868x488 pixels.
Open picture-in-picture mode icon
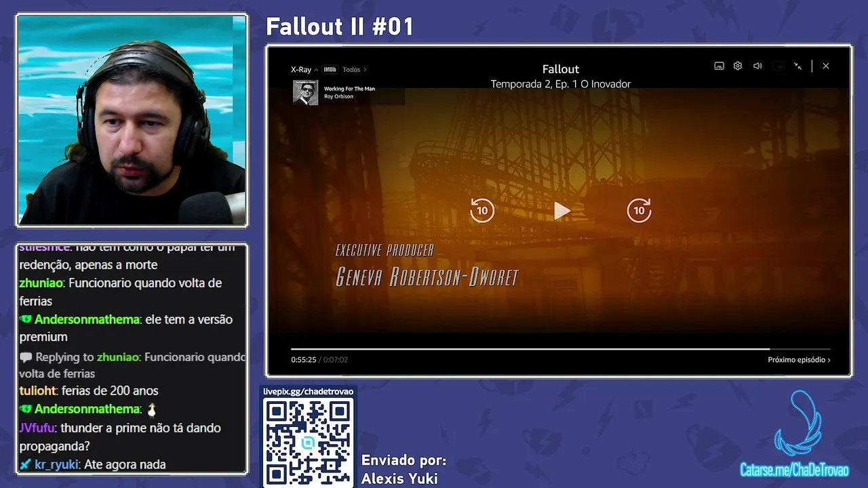click(778, 66)
